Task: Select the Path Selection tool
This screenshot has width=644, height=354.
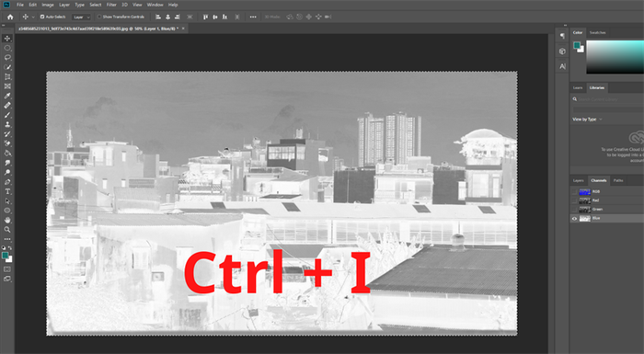Action: [7, 201]
